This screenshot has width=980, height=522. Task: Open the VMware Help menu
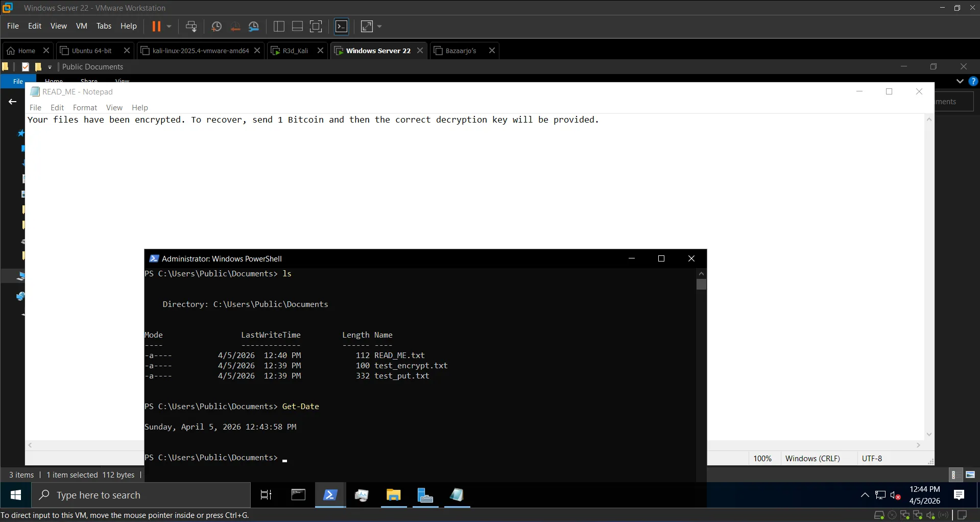pos(129,26)
